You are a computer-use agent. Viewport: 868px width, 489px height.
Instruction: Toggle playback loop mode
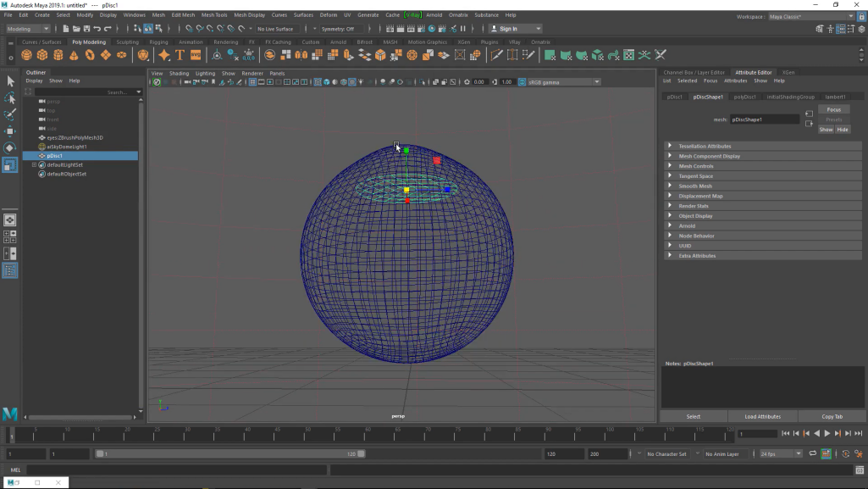(x=813, y=454)
